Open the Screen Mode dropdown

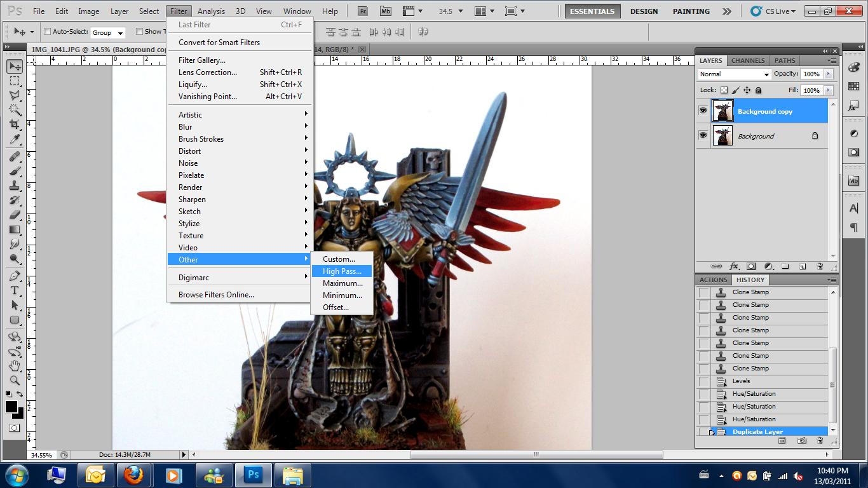pyautogui.click(x=515, y=11)
